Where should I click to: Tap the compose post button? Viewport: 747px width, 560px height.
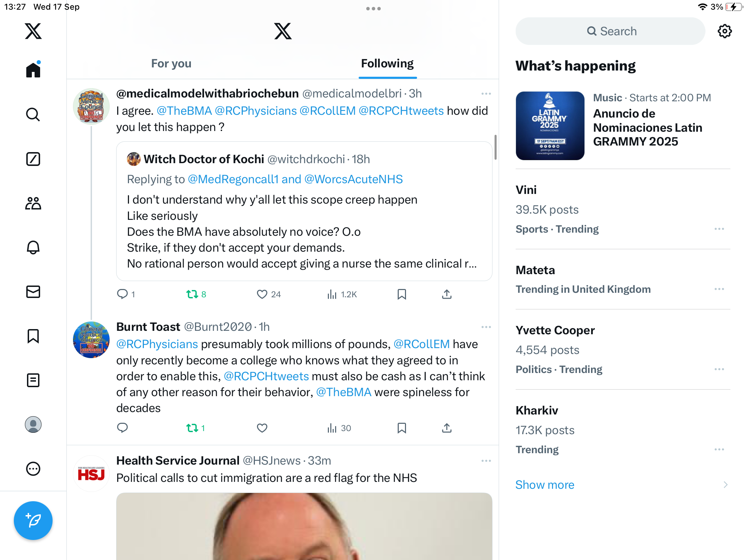(x=33, y=521)
